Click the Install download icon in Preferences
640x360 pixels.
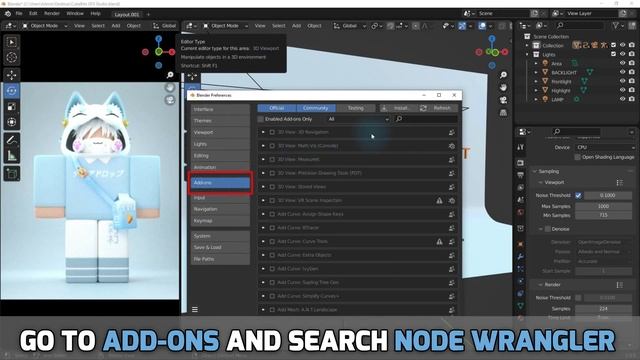[x=384, y=108]
